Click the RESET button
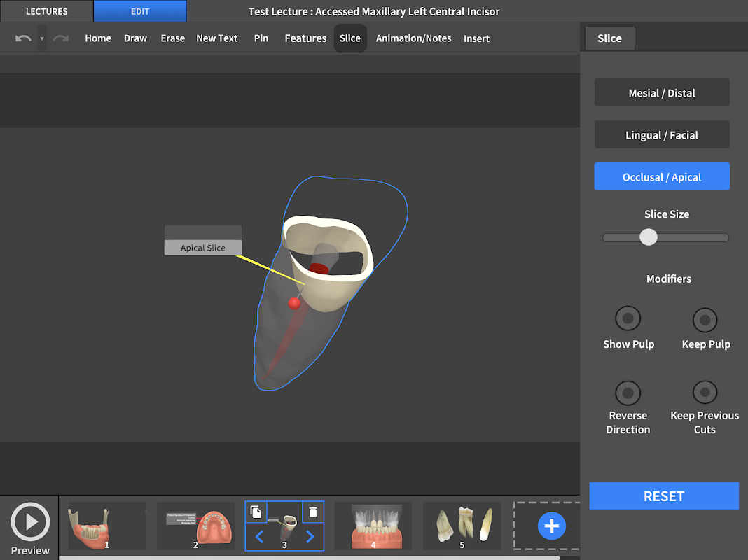This screenshot has width=748, height=560. point(664,496)
